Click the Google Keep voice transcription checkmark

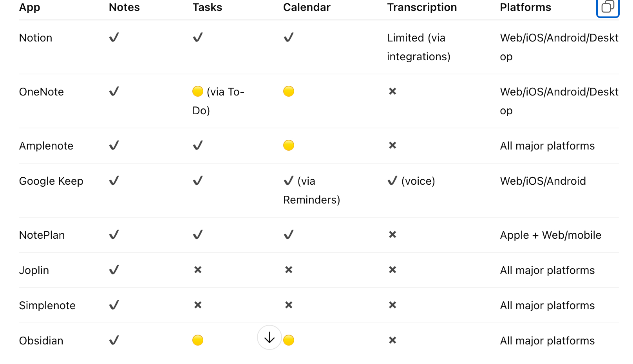point(392,181)
